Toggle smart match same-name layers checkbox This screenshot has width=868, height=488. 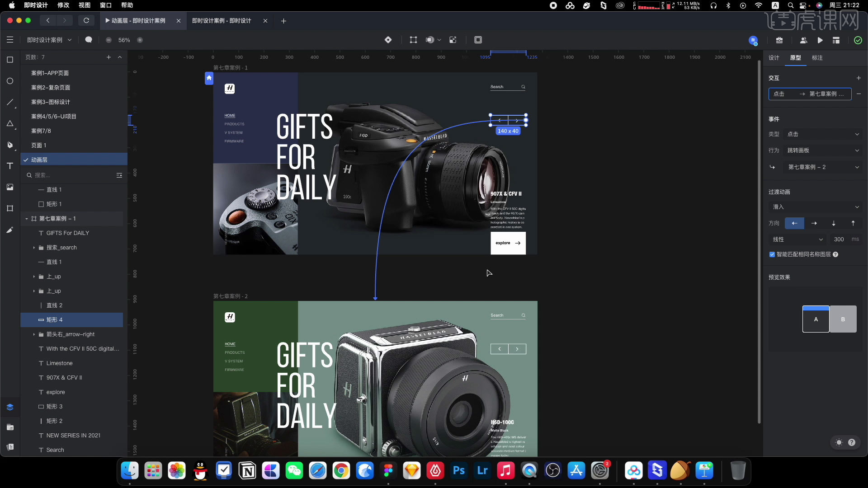coord(772,254)
